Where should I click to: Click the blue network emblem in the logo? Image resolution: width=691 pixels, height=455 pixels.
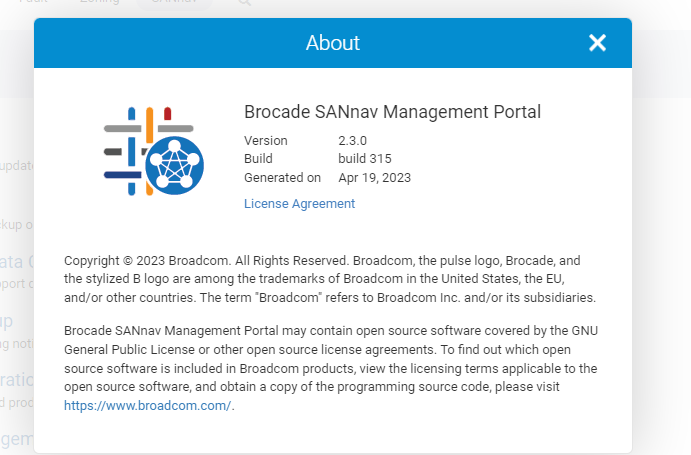coord(174,165)
